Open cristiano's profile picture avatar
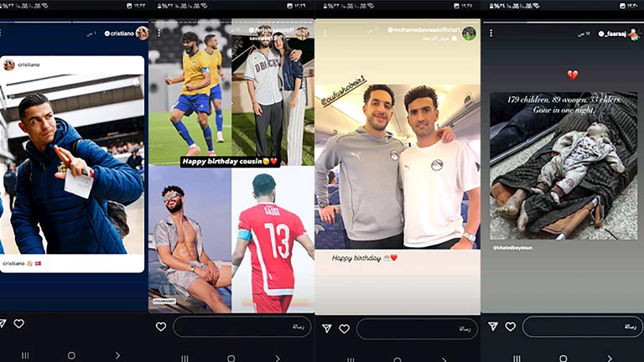The image size is (644, 362). click(x=142, y=33)
